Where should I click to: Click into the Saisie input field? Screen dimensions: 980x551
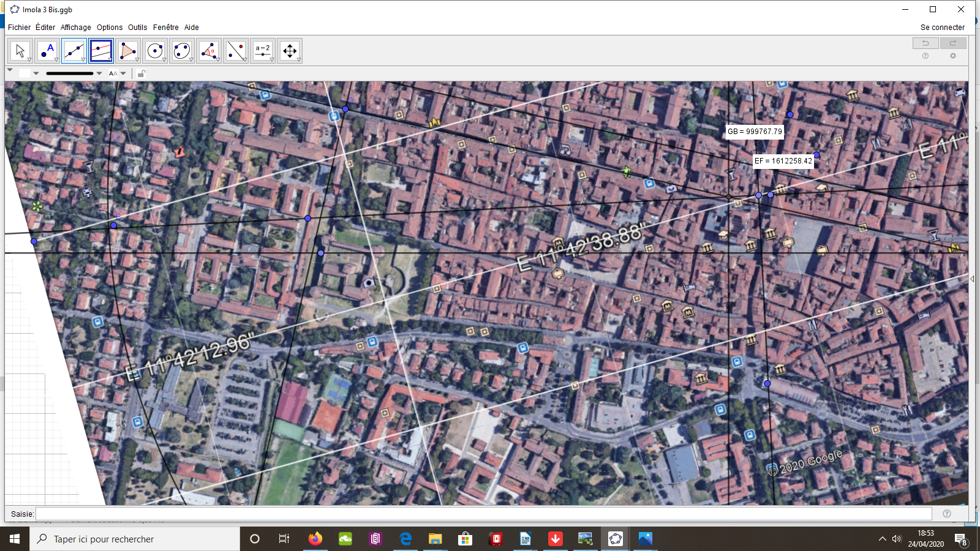484,514
